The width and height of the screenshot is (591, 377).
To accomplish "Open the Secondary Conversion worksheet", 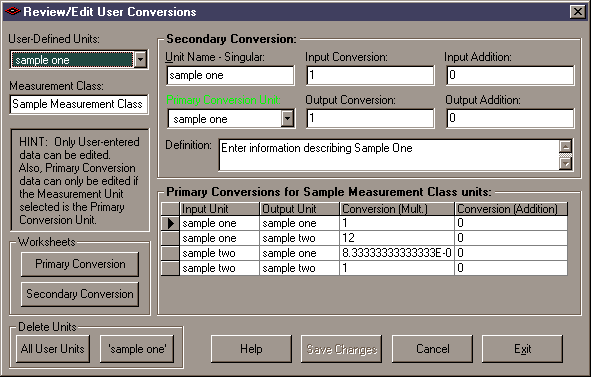I will tap(80, 294).
